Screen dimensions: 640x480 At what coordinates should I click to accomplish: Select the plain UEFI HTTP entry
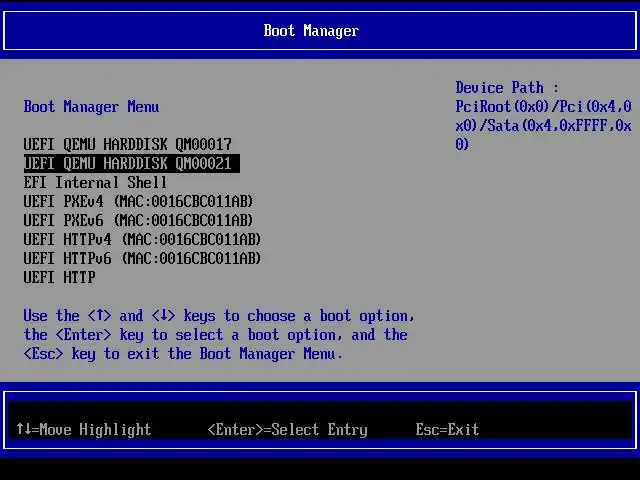60,278
